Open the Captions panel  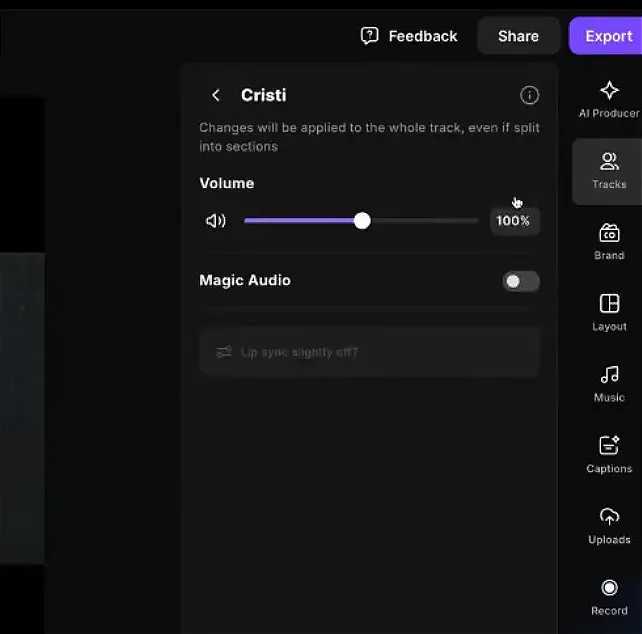[x=609, y=455]
